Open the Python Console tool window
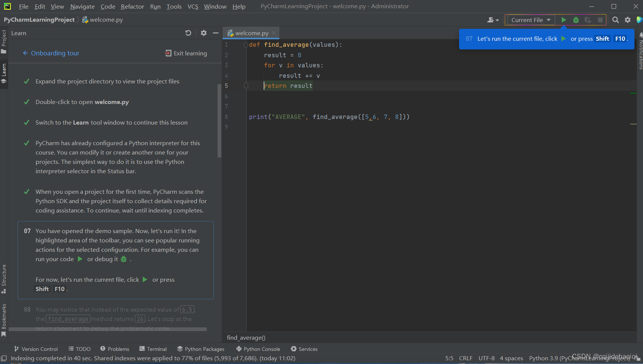Image resolution: width=643 pixels, height=364 pixels. pos(258,349)
